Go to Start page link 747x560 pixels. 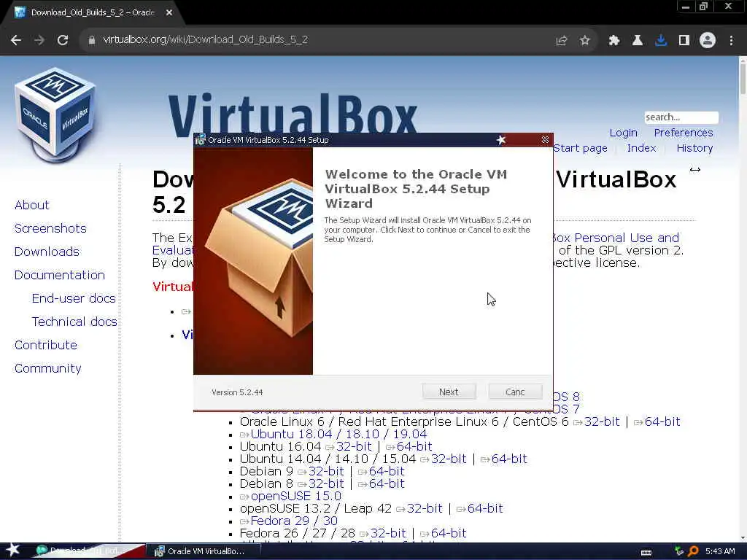[x=580, y=148]
